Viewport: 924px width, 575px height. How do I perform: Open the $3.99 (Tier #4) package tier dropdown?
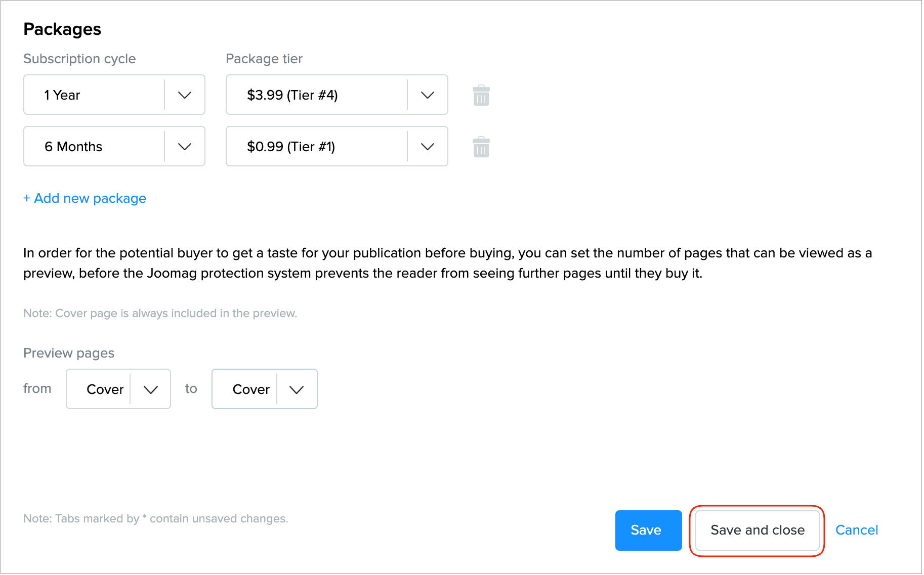(317, 95)
